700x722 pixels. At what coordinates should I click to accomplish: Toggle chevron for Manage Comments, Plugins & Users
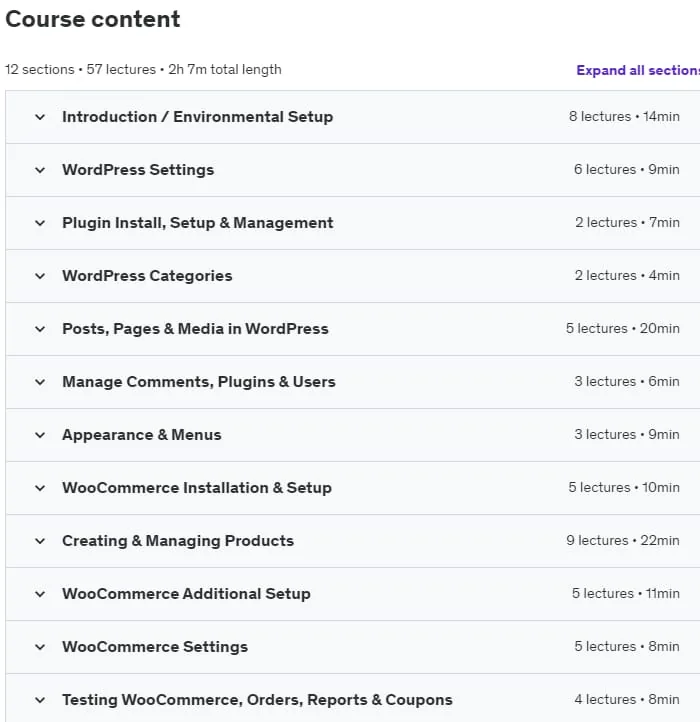click(x=40, y=382)
